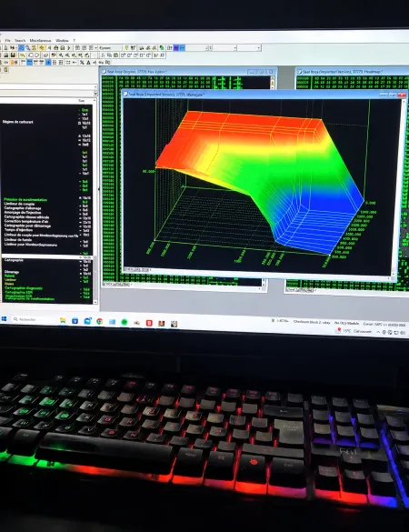Open the Miscellaneous menu

pyautogui.click(x=40, y=40)
